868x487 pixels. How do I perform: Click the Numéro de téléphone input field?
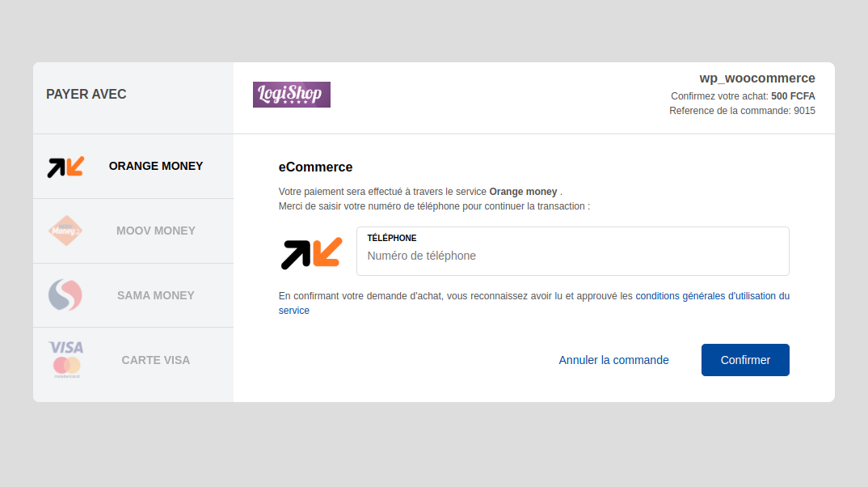pyautogui.click(x=572, y=256)
